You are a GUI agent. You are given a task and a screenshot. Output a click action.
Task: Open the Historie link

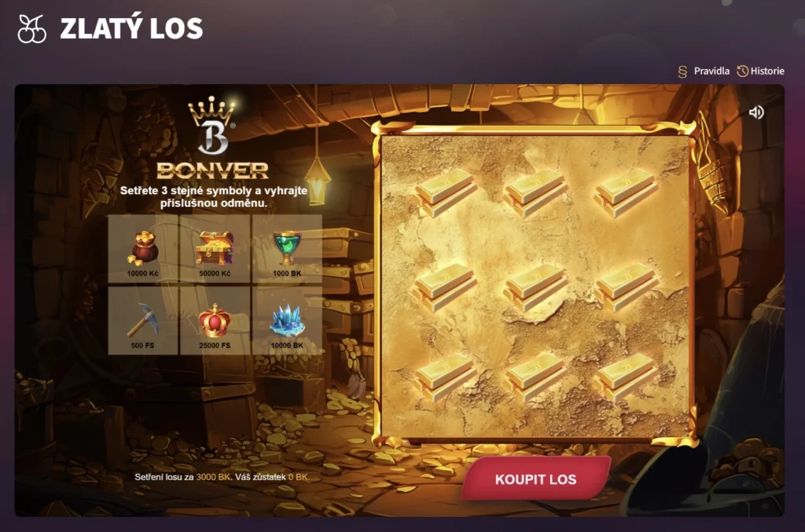(x=761, y=72)
